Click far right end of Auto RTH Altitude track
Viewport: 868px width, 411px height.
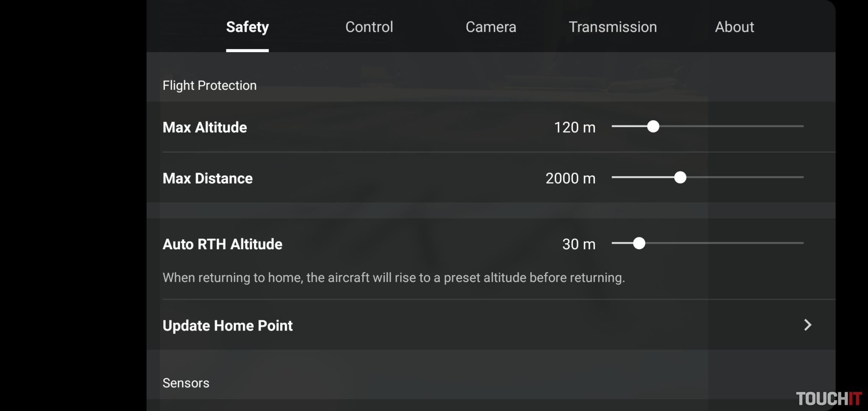[x=801, y=243]
